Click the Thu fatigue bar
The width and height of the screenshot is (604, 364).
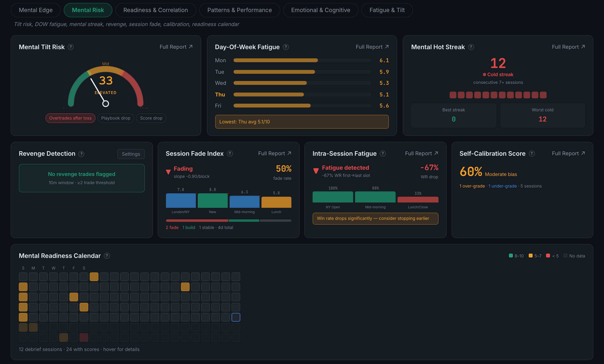click(x=302, y=94)
